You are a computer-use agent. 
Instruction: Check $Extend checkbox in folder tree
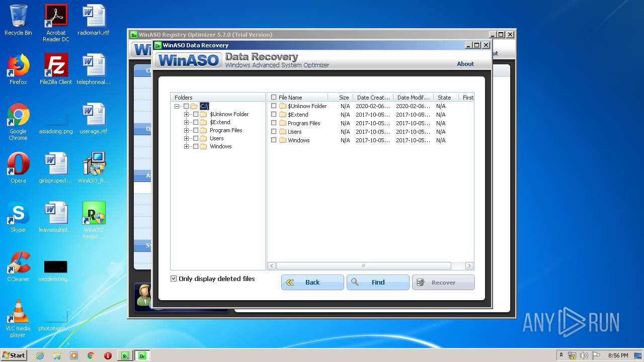pyautogui.click(x=196, y=122)
